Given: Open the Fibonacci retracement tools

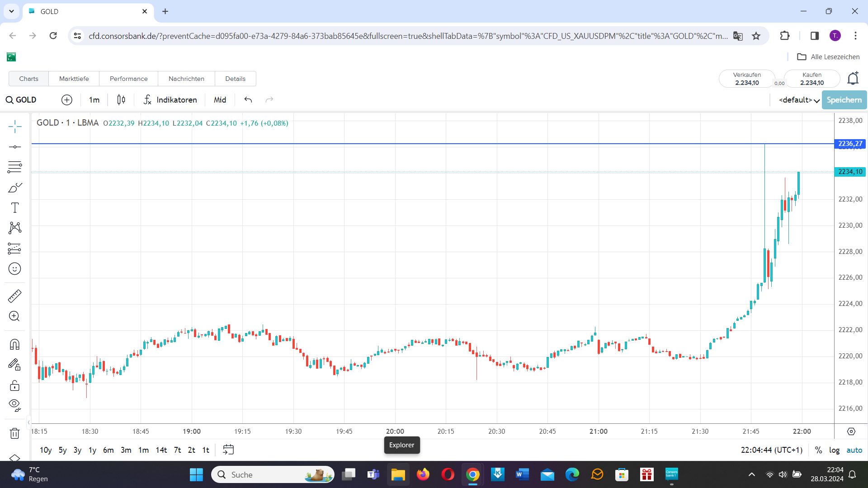Looking at the screenshot, I should [15, 167].
